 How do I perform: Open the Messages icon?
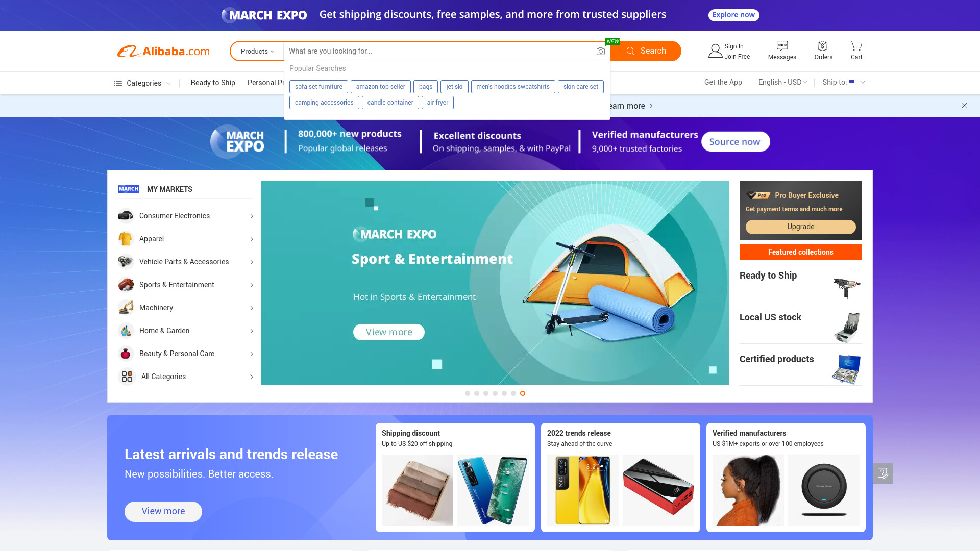pos(782,45)
